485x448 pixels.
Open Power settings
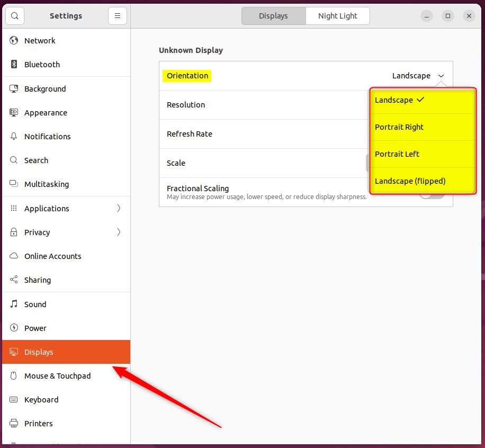[66, 328]
